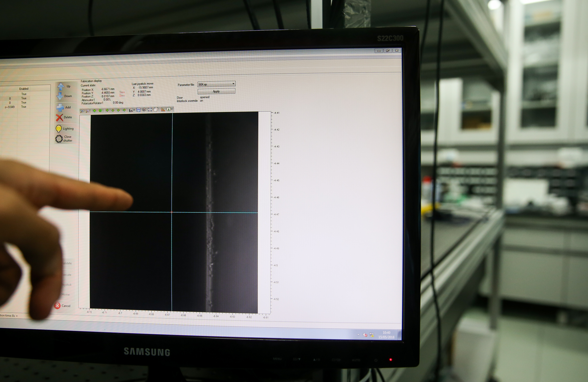Open the time dropdown showing 8s
Screen dimensions: 588x382
[x=17, y=316]
